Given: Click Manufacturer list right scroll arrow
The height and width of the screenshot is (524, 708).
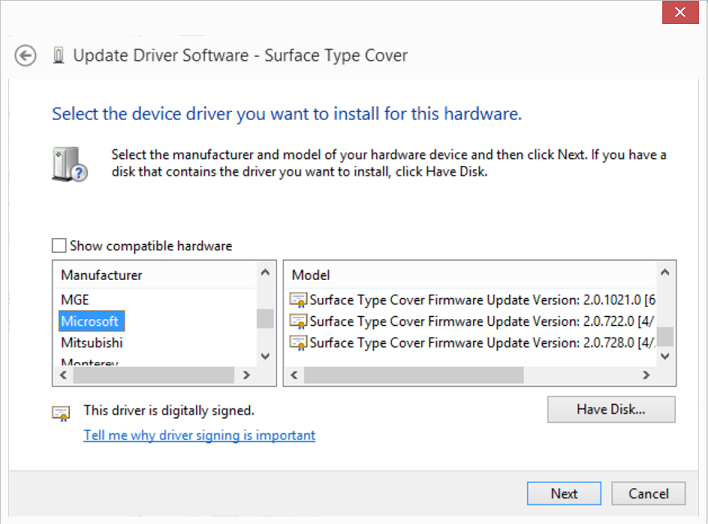Looking at the screenshot, I should [247, 375].
